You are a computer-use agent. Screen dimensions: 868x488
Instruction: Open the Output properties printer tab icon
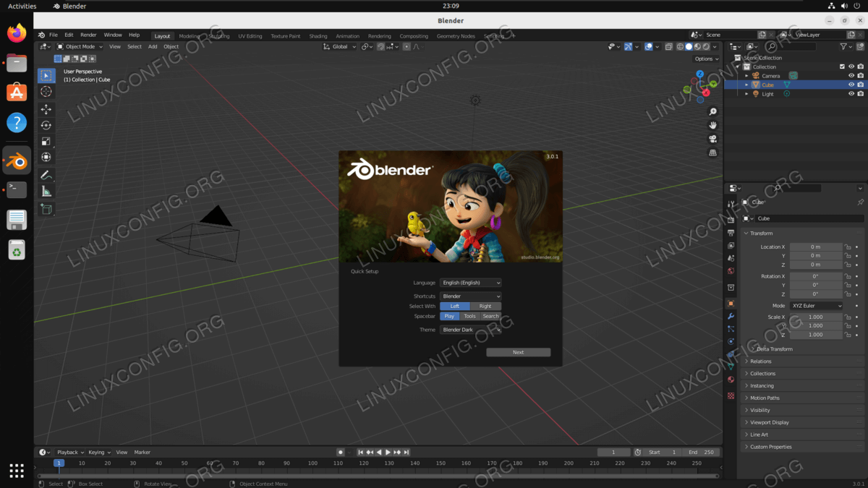(x=731, y=233)
